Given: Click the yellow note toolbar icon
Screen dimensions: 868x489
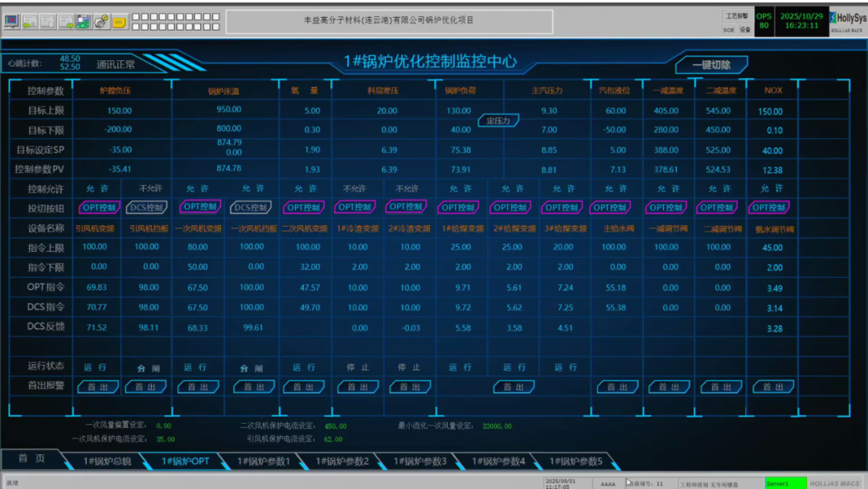Looking at the screenshot, I should coord(119,22).
